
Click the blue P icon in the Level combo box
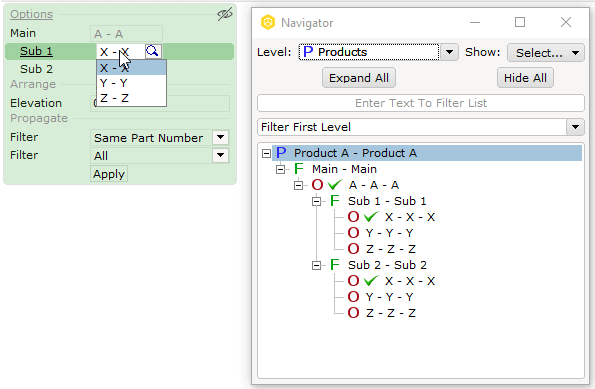308,52
